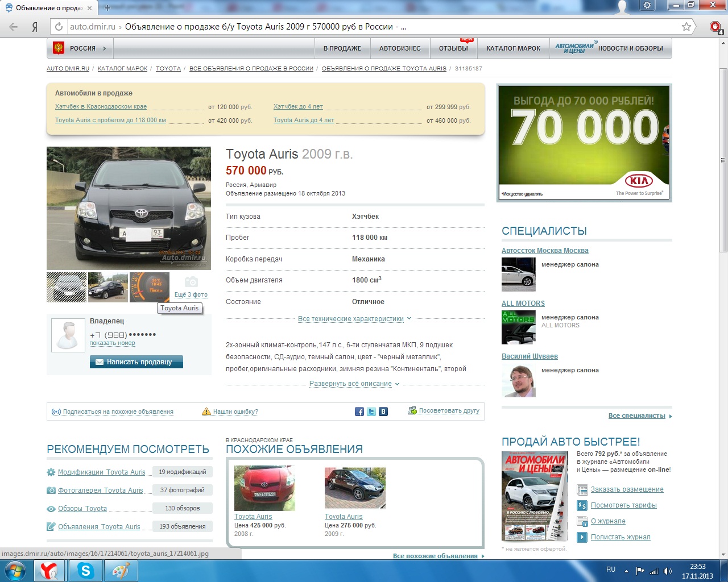Click the Yandex home button
Viewport: 728px width, 582px height.
35,27
